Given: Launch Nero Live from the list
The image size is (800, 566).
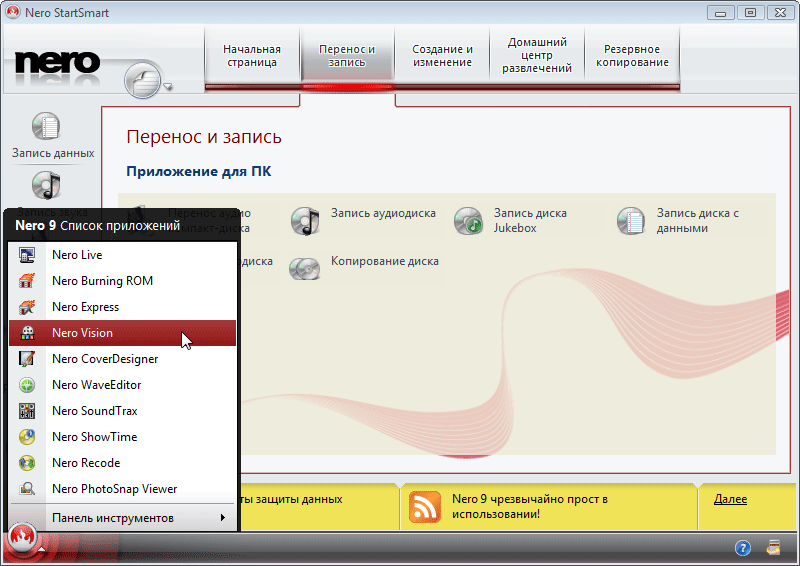Looking at the screenshot, I should 122,255.
